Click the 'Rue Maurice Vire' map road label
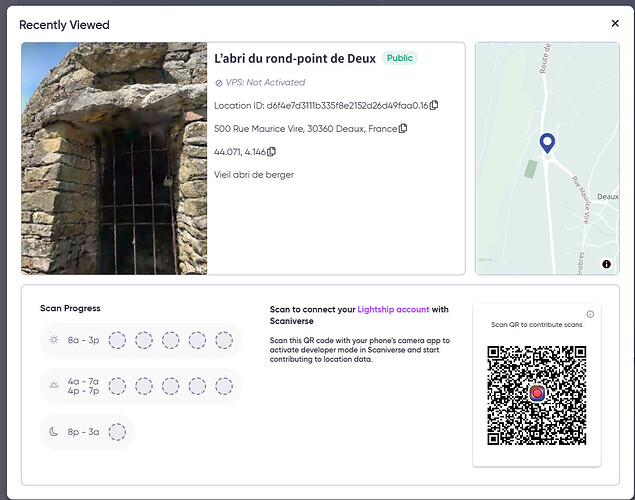Image resolution: width=635 pixels, height=500 pixels. (x=581, y=199)
